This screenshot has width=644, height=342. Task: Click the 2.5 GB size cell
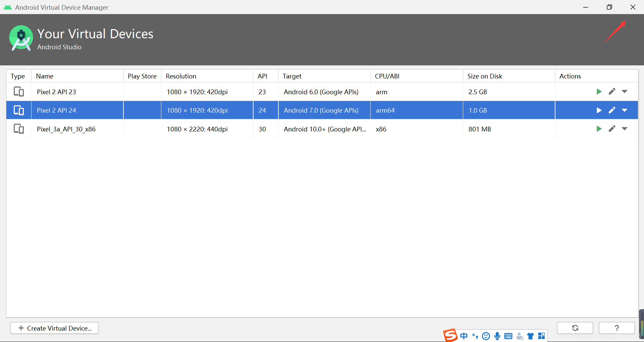tap(509, 92)
